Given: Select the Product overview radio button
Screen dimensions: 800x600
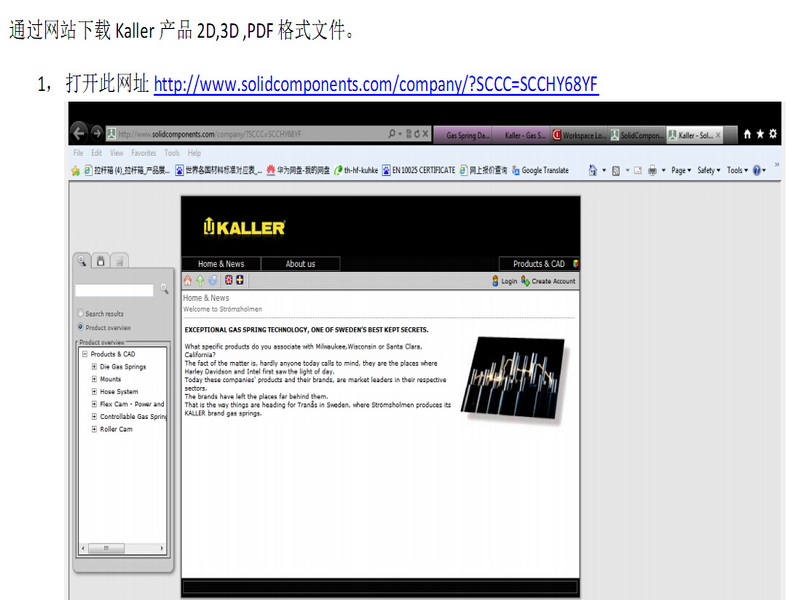Looking at the screenshot, I should (80, 327).
